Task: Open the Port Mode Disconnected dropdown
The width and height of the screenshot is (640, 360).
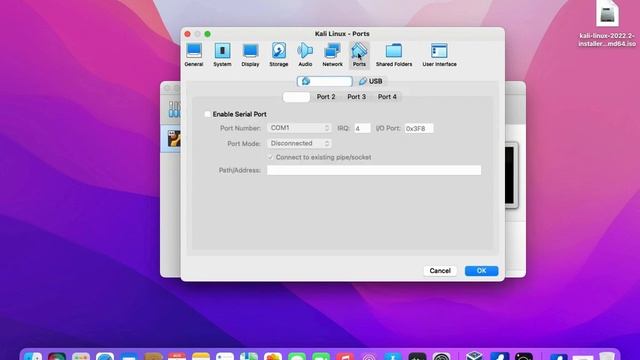Action: click(x=299, y=144)
